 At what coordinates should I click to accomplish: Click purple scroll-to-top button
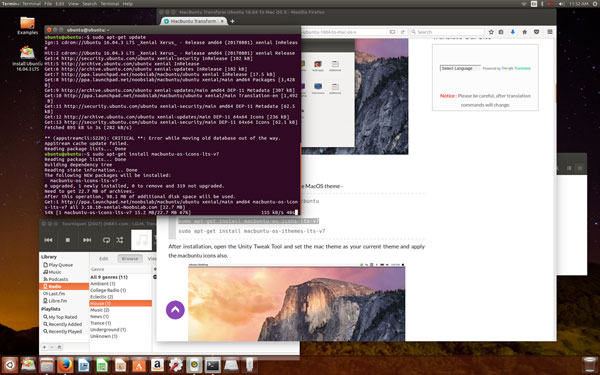[x=175, y=310]
